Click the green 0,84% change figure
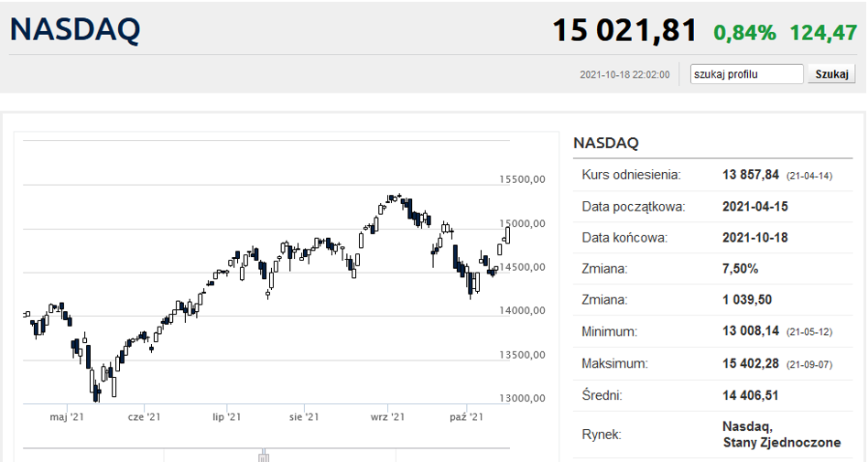 tap(744, 33)
